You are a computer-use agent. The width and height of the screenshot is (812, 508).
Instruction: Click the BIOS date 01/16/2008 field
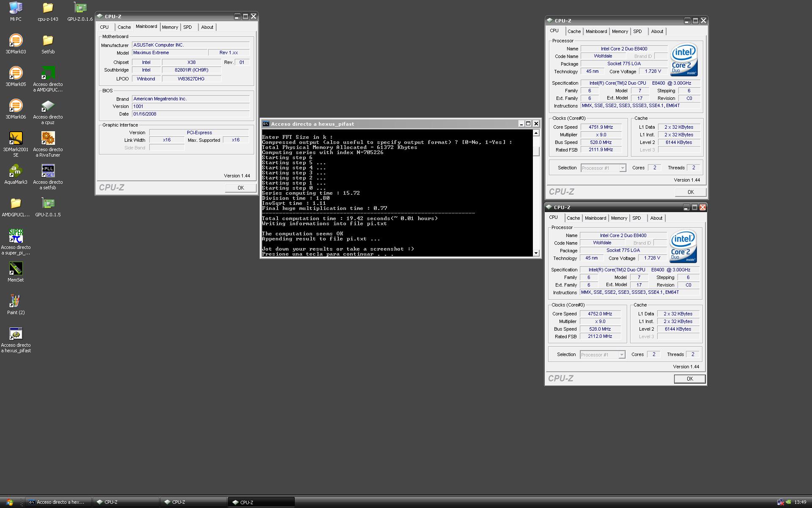click(x=191, y=114)
